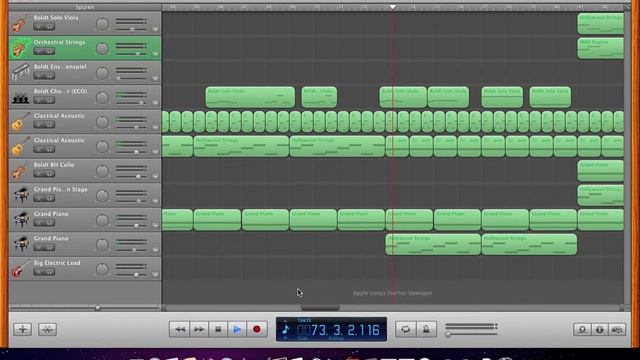Open the media browser button
The image size is (640, 360).
pos(617,329)
